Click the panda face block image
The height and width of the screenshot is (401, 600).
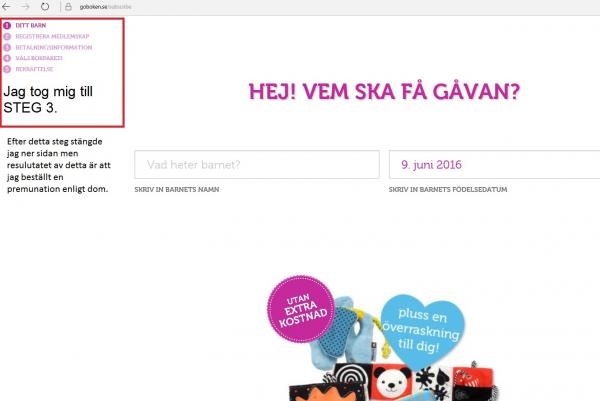coord(391,381)
